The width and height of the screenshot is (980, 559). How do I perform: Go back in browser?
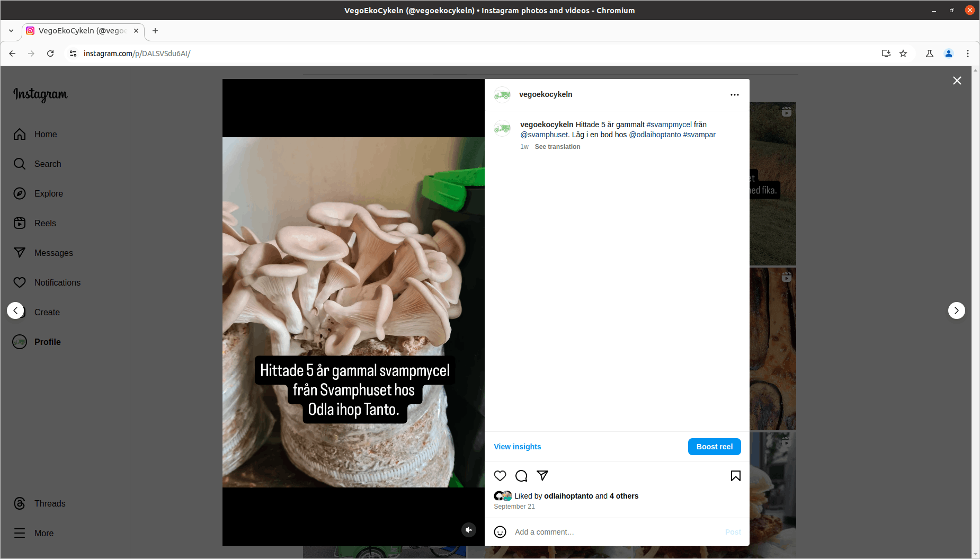(x=12, y=54)
